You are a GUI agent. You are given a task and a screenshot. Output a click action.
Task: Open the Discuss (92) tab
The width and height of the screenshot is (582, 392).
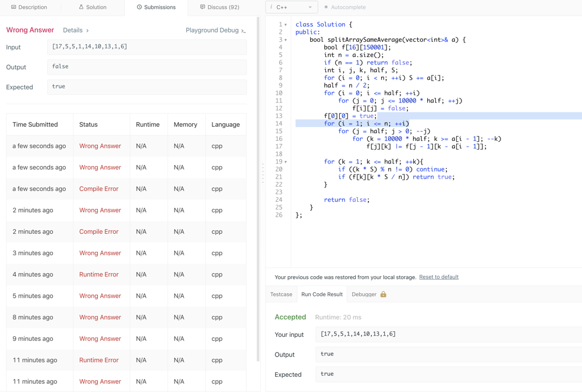pyautogui.click(x=219, y=8)
